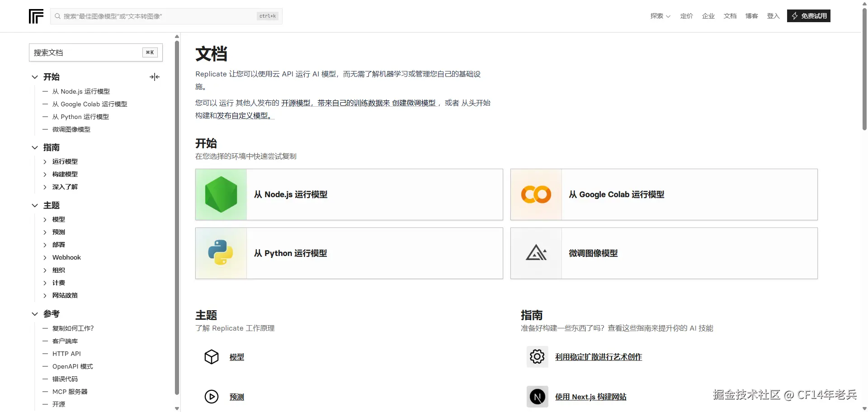
Task: Click the sidebar scroll-down arrow
Action: tap(177, 408)
